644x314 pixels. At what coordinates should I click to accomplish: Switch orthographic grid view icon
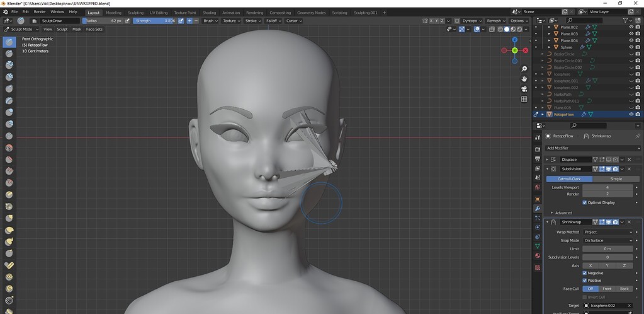[524, 99]
